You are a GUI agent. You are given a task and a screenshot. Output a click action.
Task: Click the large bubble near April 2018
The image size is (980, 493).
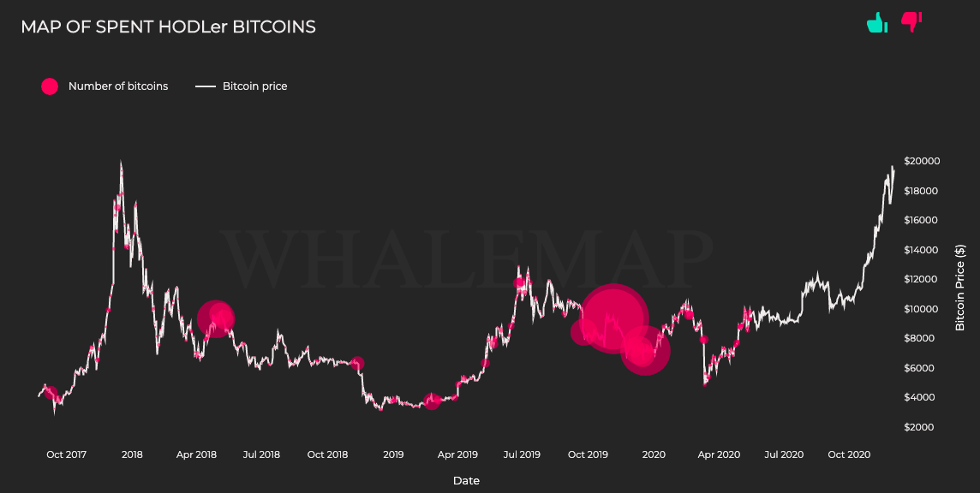pos(216,318)
